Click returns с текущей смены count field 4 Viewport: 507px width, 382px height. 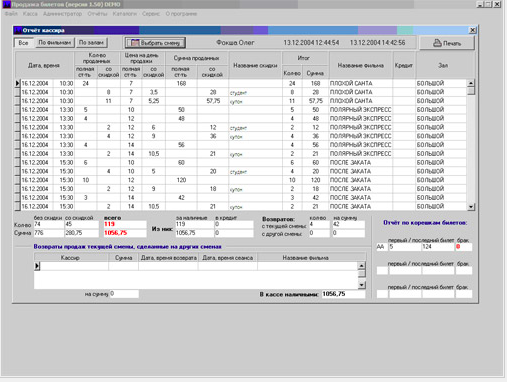(x=319, y=225)
